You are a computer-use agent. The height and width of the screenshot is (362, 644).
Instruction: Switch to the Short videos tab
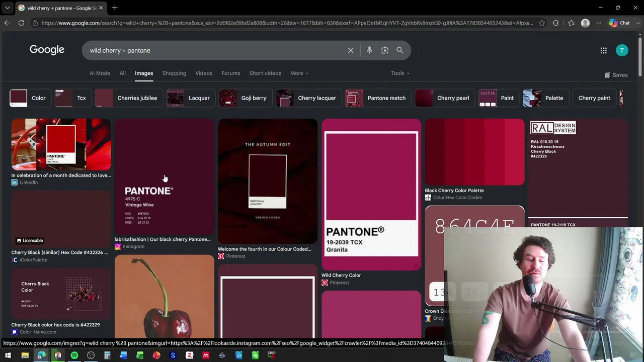265,73
